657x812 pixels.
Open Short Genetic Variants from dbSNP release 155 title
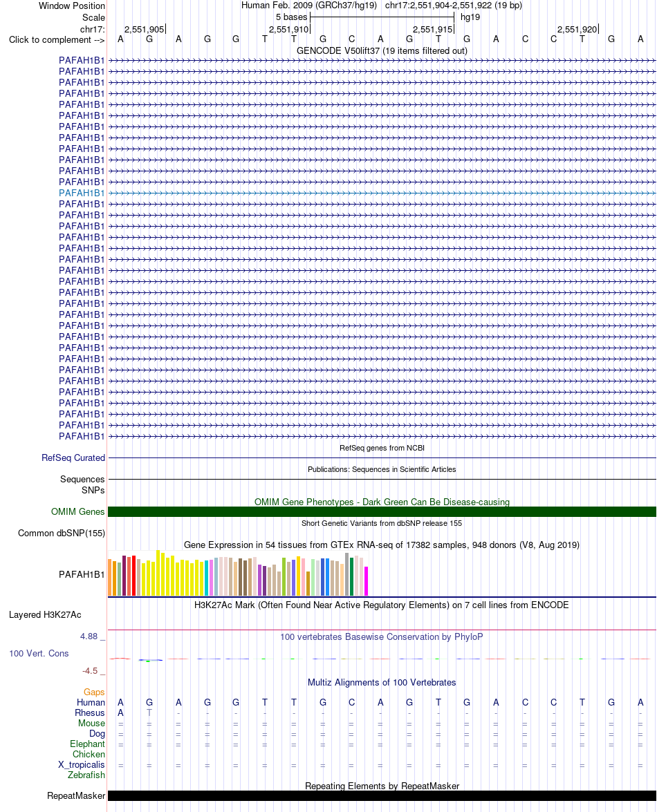pos(382,523)
